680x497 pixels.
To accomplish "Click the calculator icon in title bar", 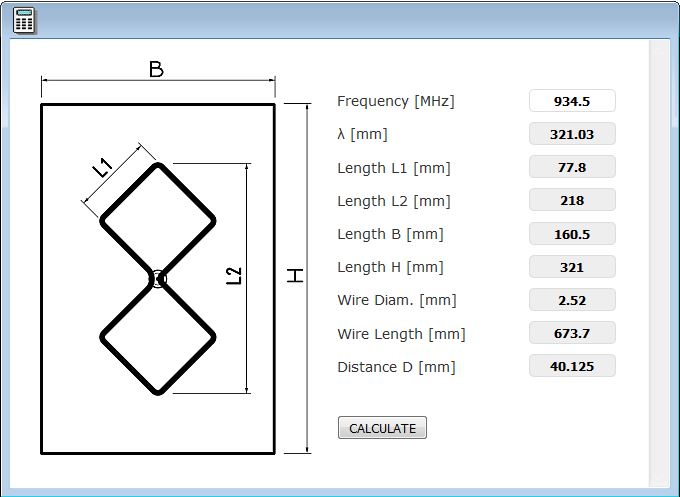I will click(x=23, y=20).
